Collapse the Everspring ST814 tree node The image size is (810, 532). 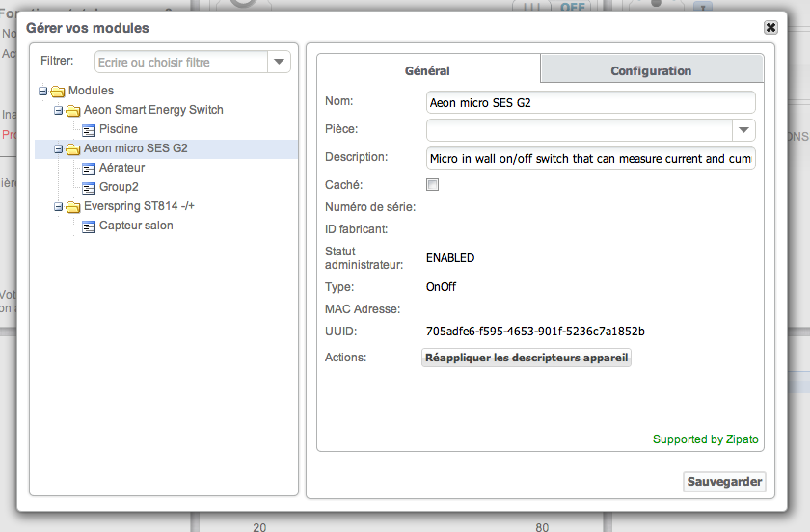[59, 206]
